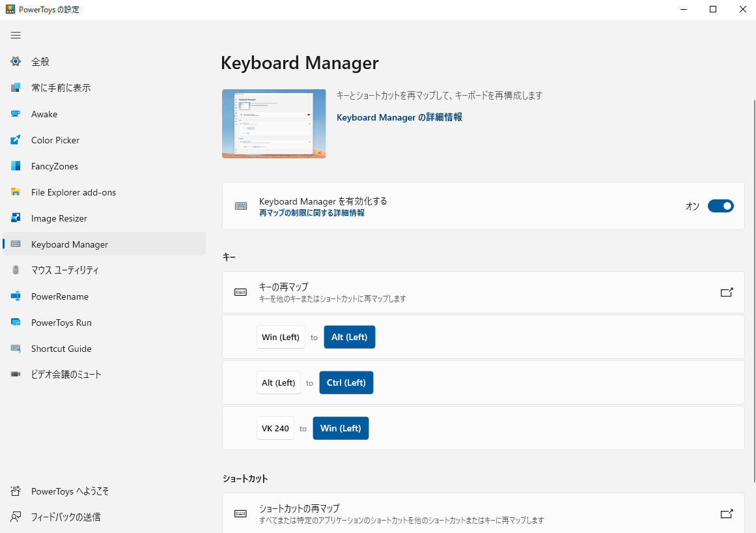Click the camera icon beside ビデオ会議のミュート

pyautogui.click(x=16, y=374)
